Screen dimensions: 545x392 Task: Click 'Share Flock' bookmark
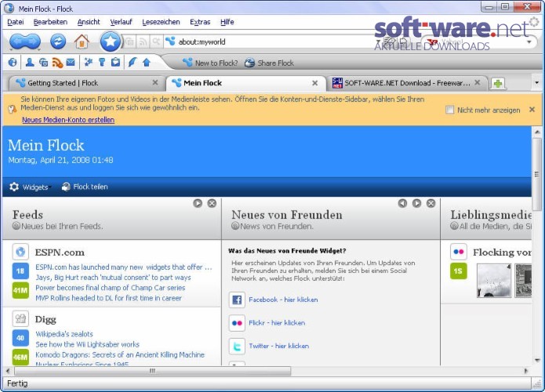click(x=270, y=63)
